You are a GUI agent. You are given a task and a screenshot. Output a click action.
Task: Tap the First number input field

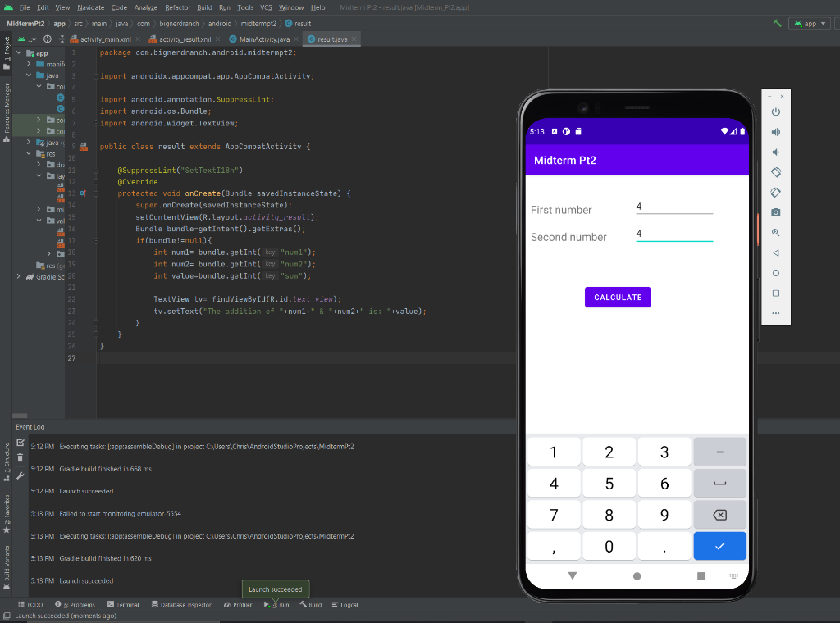click(x=674, y=207)
